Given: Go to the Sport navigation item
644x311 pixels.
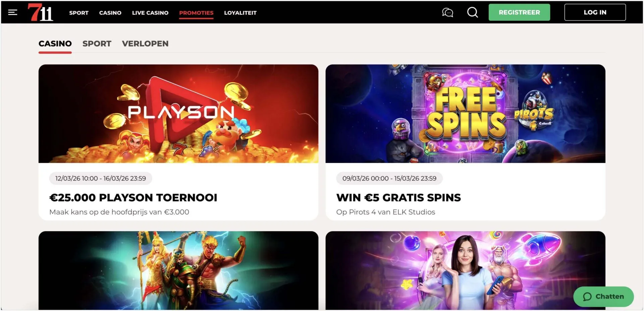Looking at the screenshot, I should click(79, 13).
